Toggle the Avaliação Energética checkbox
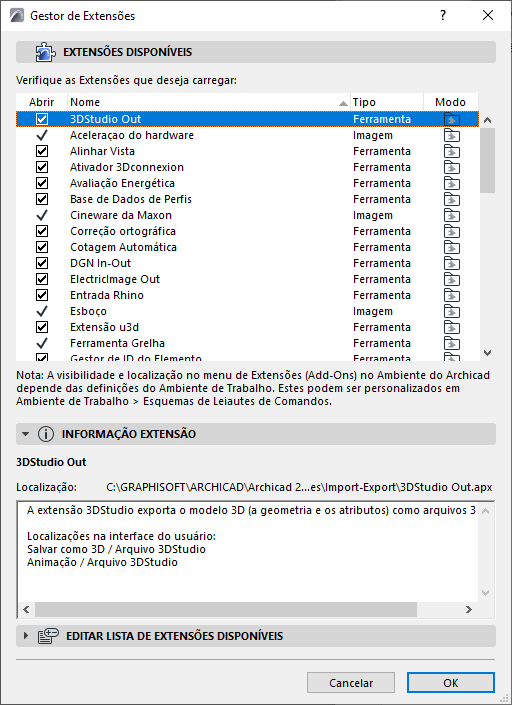Image resolution: width=512 pixels, height=705 pixels. [42, 183]
